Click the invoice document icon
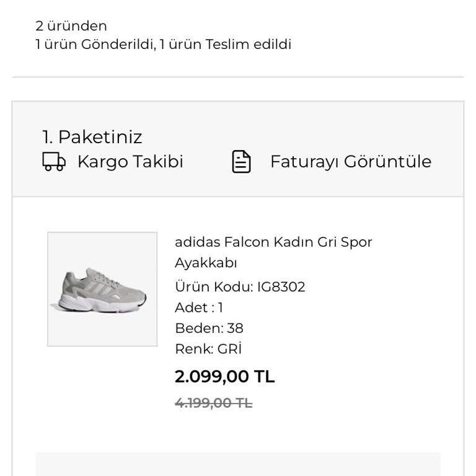This screenshot has width=476, height=476. pyautogui.click(x=241, y=162)
